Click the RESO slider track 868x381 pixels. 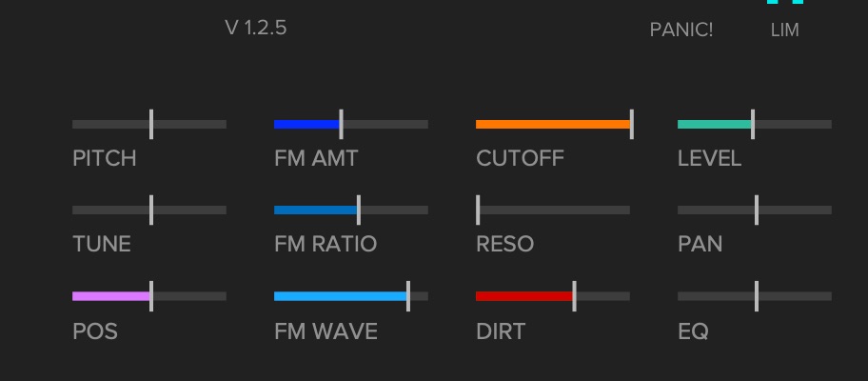pos(553,210)
